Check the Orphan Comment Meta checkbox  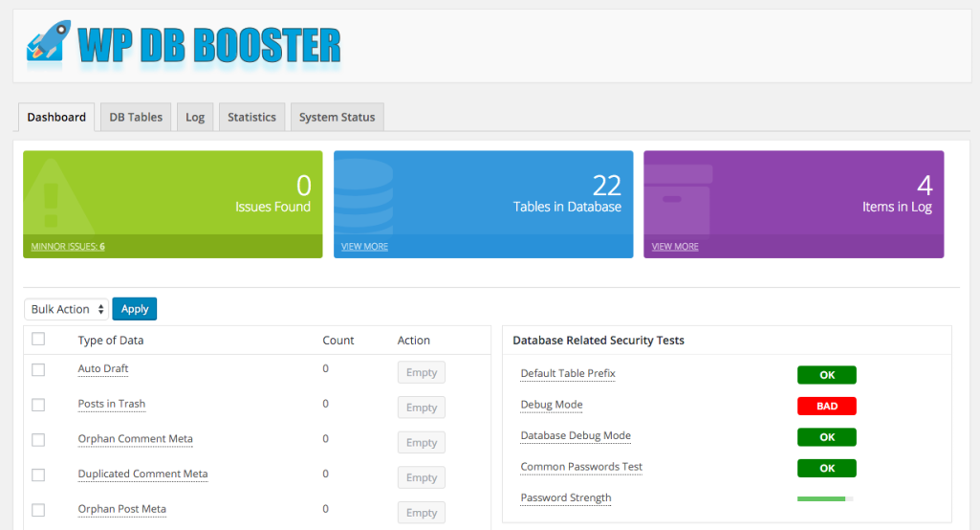coord(38,440)
